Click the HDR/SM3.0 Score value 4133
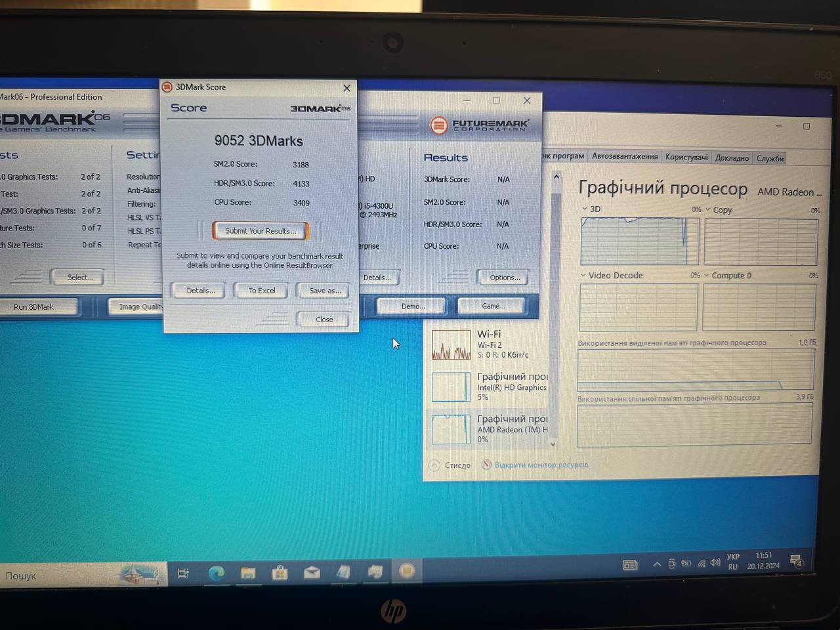Image resolution: width=840 pixels, height=630 pixels. point(301,184)
